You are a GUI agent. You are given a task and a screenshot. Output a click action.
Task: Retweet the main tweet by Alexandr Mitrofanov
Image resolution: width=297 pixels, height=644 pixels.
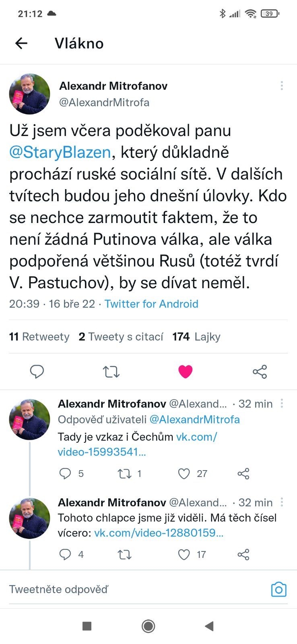pos(111,372)
